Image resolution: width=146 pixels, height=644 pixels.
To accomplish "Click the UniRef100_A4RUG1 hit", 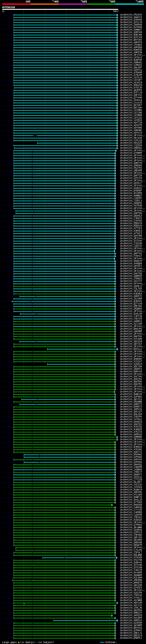I will [x=131, y=148].
